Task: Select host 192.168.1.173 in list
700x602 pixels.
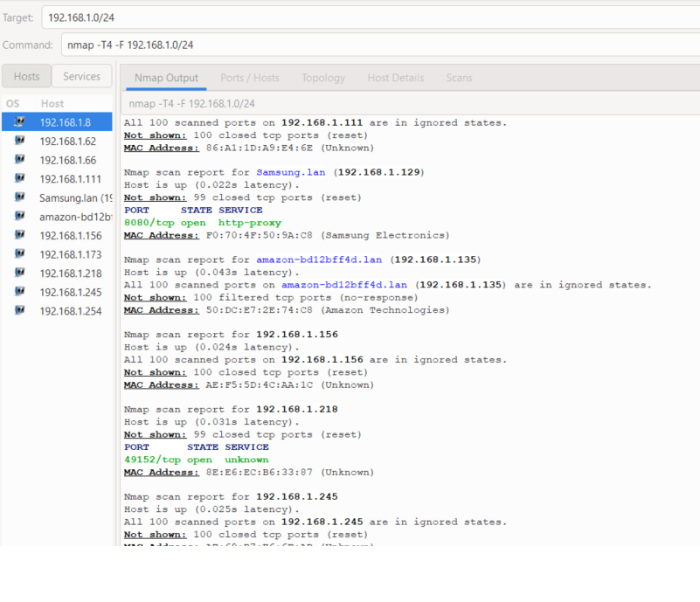Action: click(x=57, y=254)
